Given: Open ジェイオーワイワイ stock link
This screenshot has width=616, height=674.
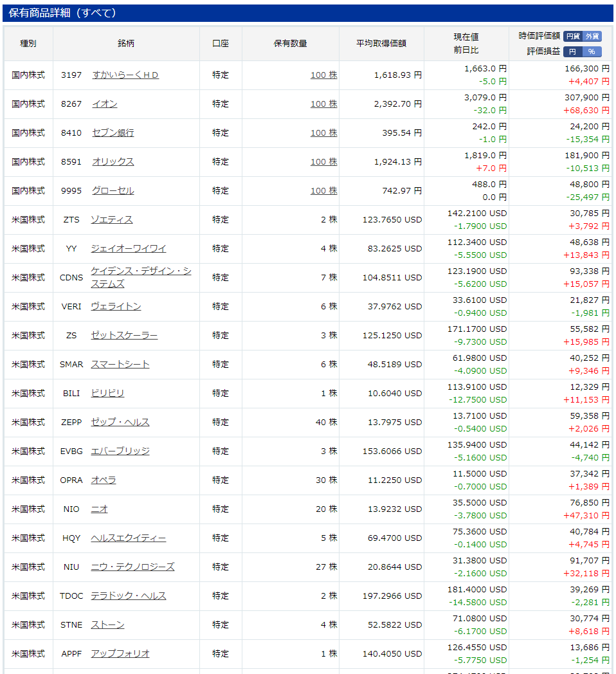Looking at the screenshot, I should click(x=129, y=248).
